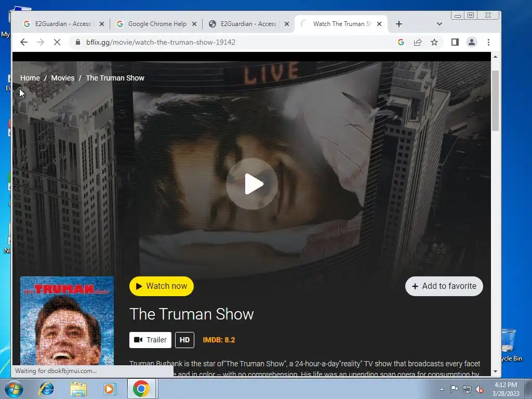Image resolution: width=532 pixels, height=399 pixels.
Task: Bookmark this tab with star
Action: point(434,42)
